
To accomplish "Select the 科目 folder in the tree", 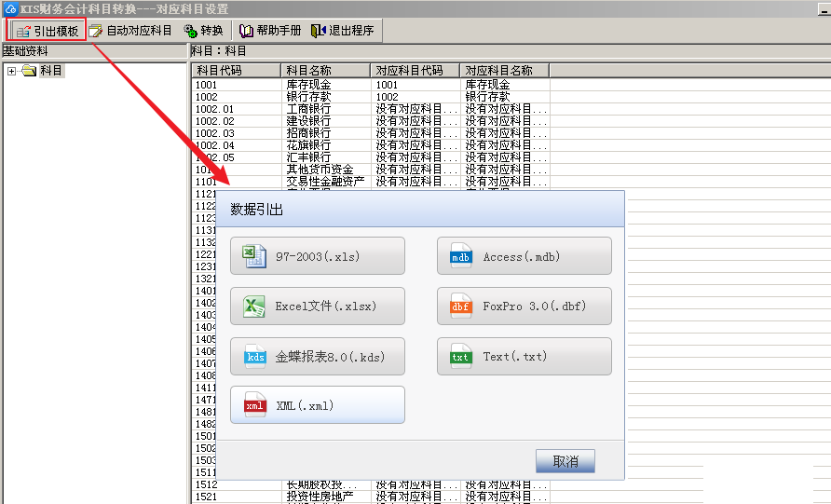I will coord(51,71).
